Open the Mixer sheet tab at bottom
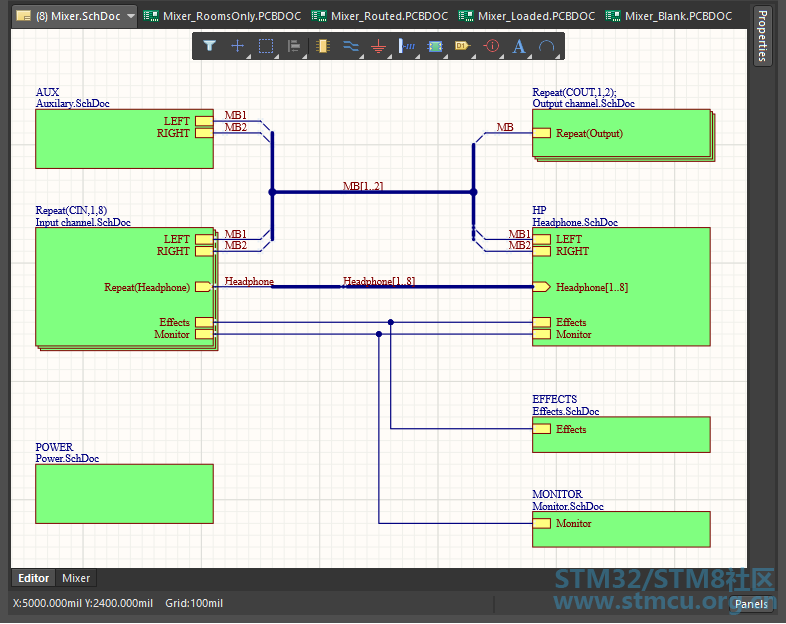Viewport: 786px width, 624px height. (76, 578)
